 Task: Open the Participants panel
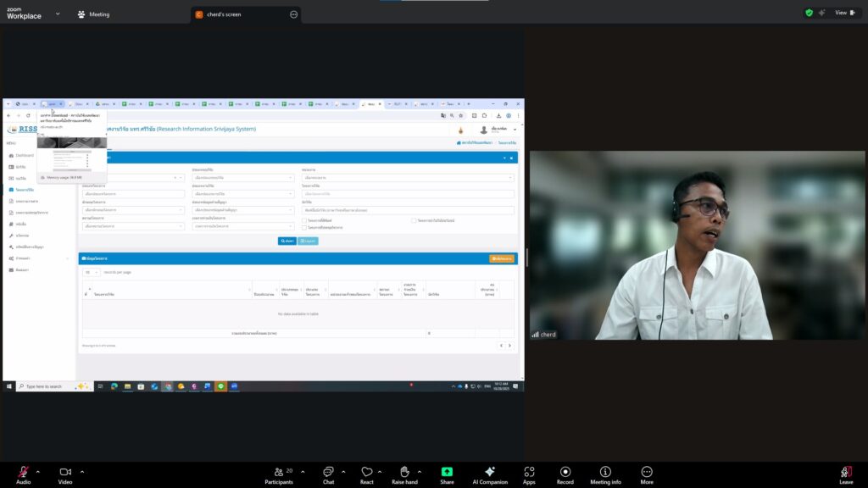(277, 472)
